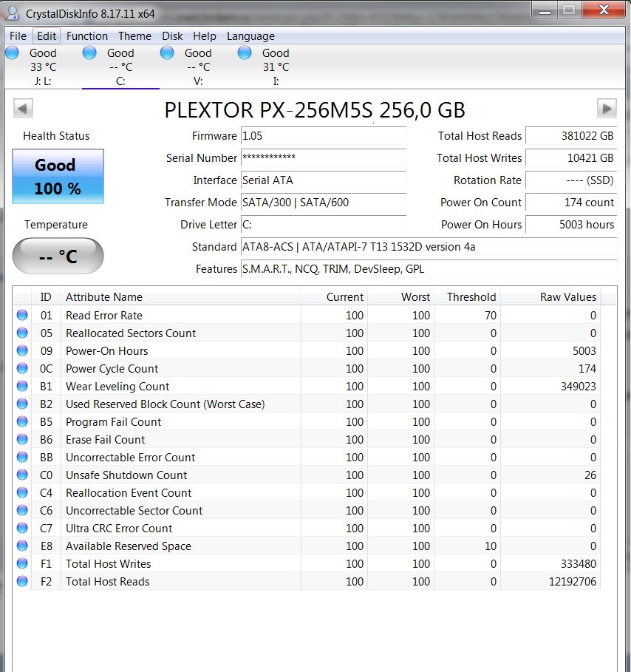Click Total Host Reads value 381022 GB
This screenshot has height=672, width=631.
tap(571, 136)
